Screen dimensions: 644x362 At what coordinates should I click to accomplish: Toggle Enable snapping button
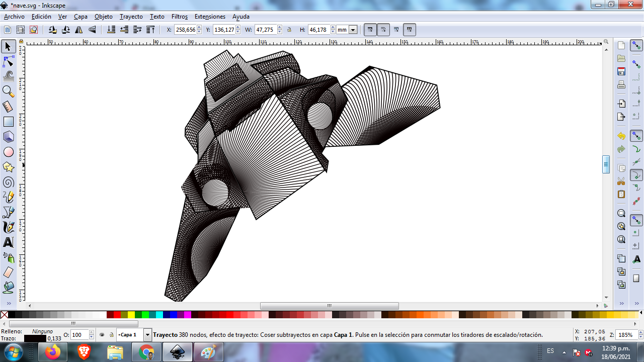(636, 45)
